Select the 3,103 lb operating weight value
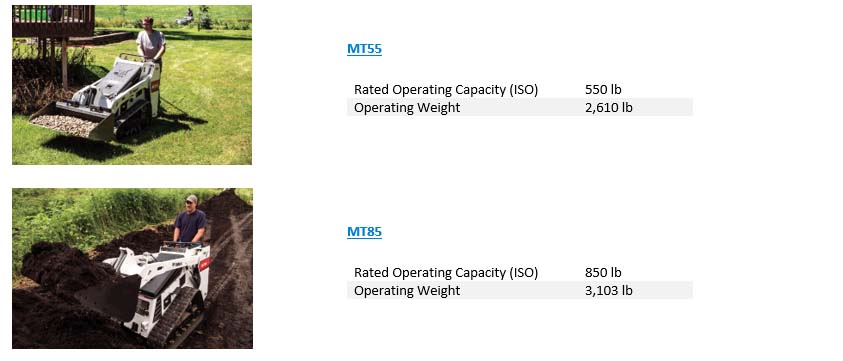 (609, 291)
